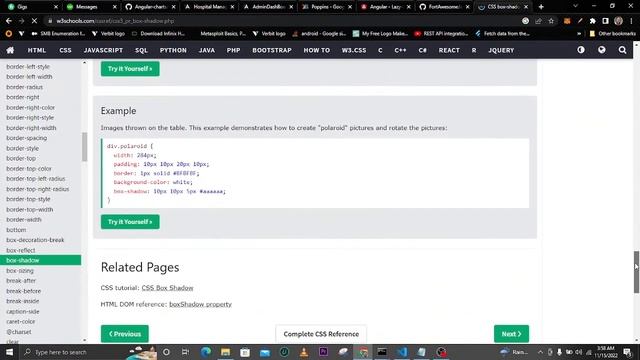The width and height of the screenshot is (640, 360).
Task: Launch Microsoft Edge from the taskbar
Action: tap(206, 352)
